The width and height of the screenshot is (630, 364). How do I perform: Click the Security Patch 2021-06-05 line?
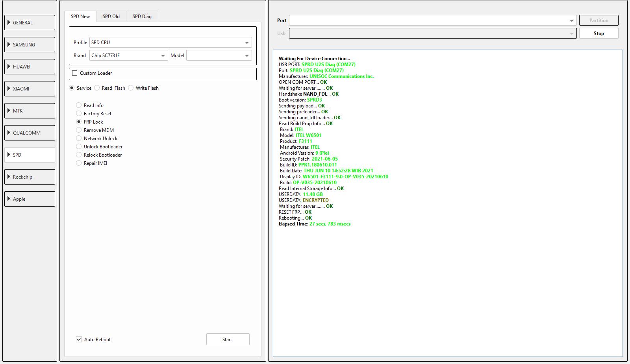click(x=309, y=159)
